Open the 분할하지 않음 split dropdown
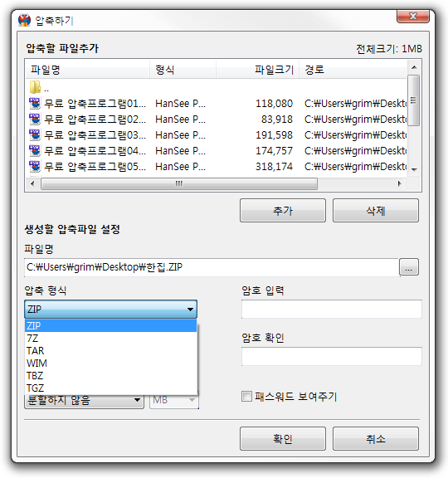The image size is (448, 483). (x=84, y=400)
